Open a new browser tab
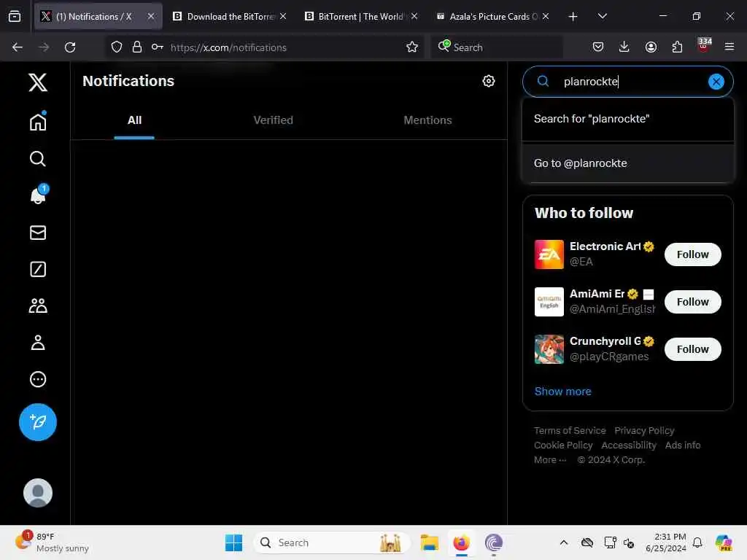Image resolution: width=747 pixels, height=560 pixels. (x=573, y=17)
